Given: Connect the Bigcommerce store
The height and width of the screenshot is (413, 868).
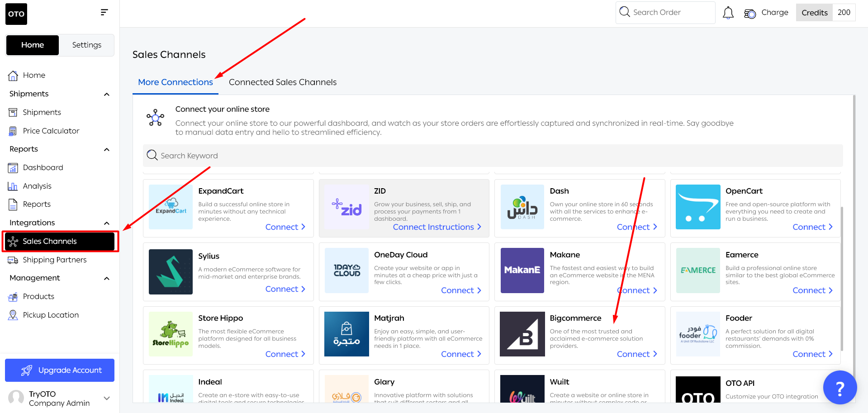Looking at the screenshot, I should [637, 354].
